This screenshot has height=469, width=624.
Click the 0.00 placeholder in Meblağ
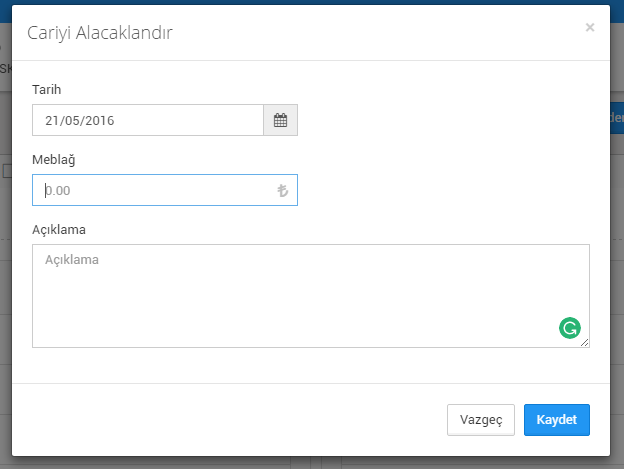click(x=58, y=190)
